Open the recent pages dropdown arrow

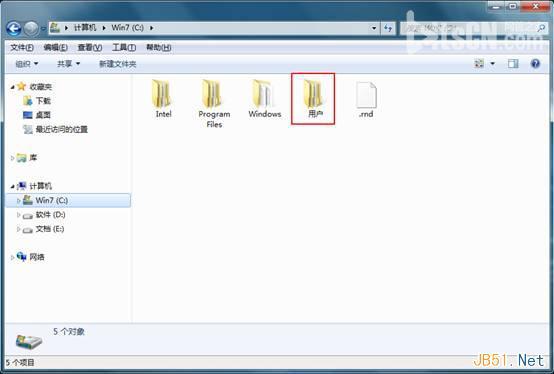pyautogui.click(x=43, y=28)
